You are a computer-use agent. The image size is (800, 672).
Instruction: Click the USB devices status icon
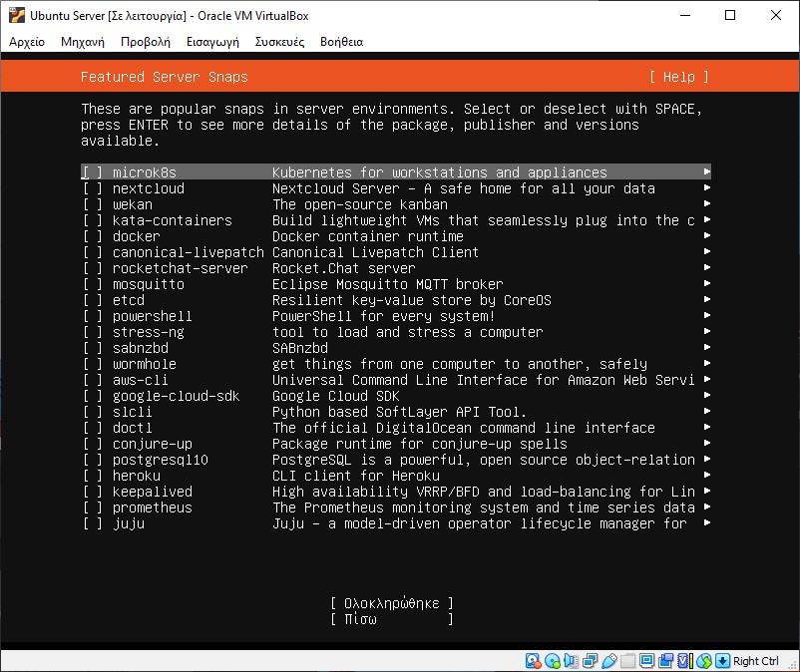coord(609,661)
